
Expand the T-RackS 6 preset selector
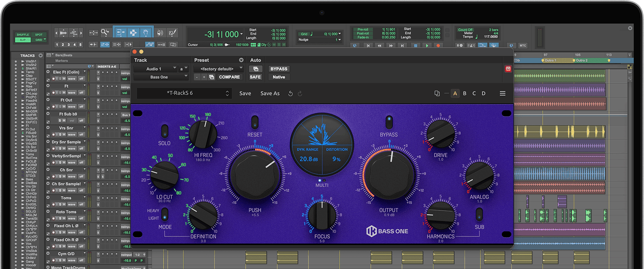184,94
